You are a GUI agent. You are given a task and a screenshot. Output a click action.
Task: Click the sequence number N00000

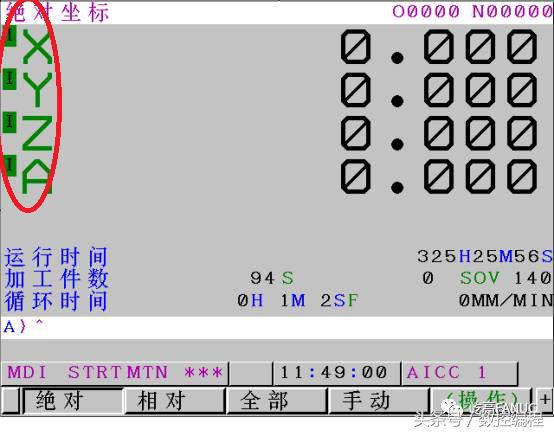512,12
